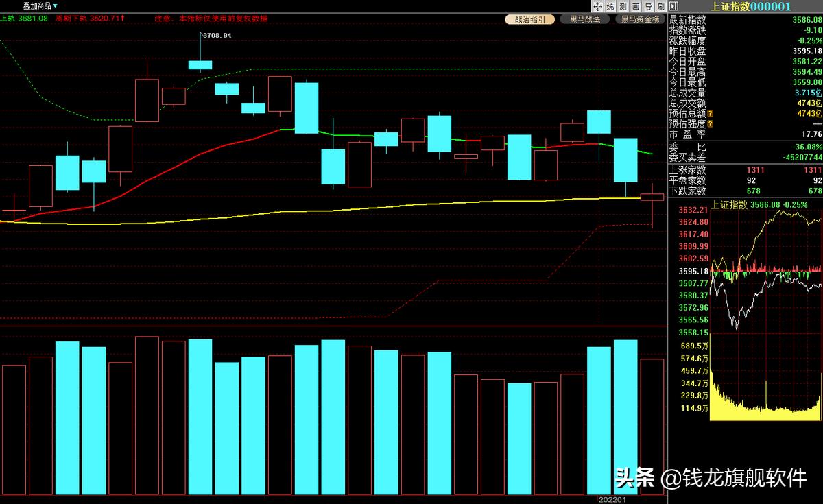The height and width of the screenshot is (504, 823).
Task: Click the 3632.21 price axis label
Action: (x=694, y=210)
